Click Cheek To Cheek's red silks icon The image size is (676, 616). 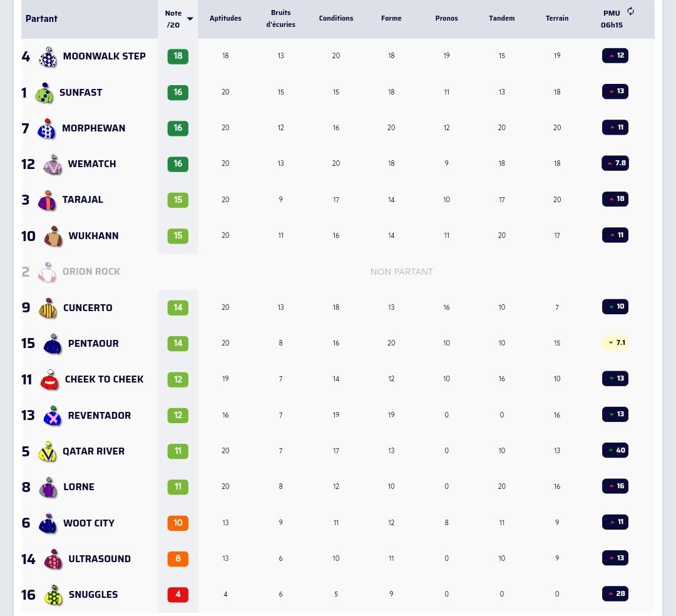pos(49,380)
